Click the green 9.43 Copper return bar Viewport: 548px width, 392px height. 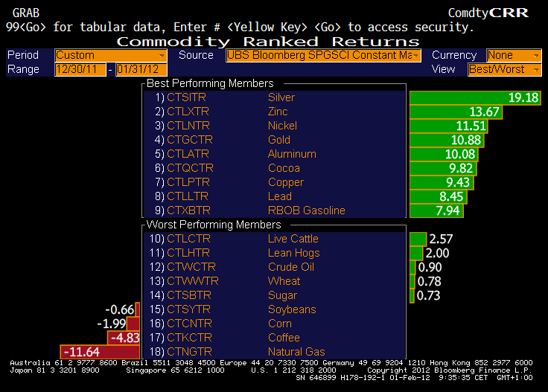(442, 182)
